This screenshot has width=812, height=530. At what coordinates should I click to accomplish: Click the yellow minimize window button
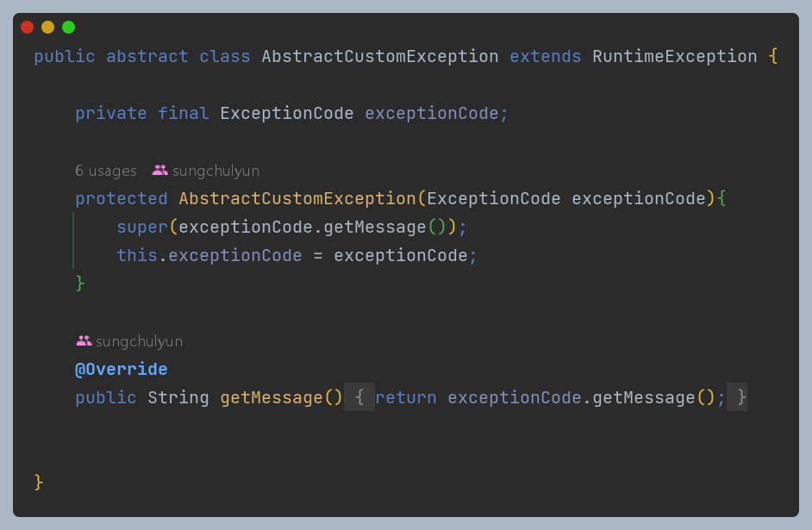[47, 28]
